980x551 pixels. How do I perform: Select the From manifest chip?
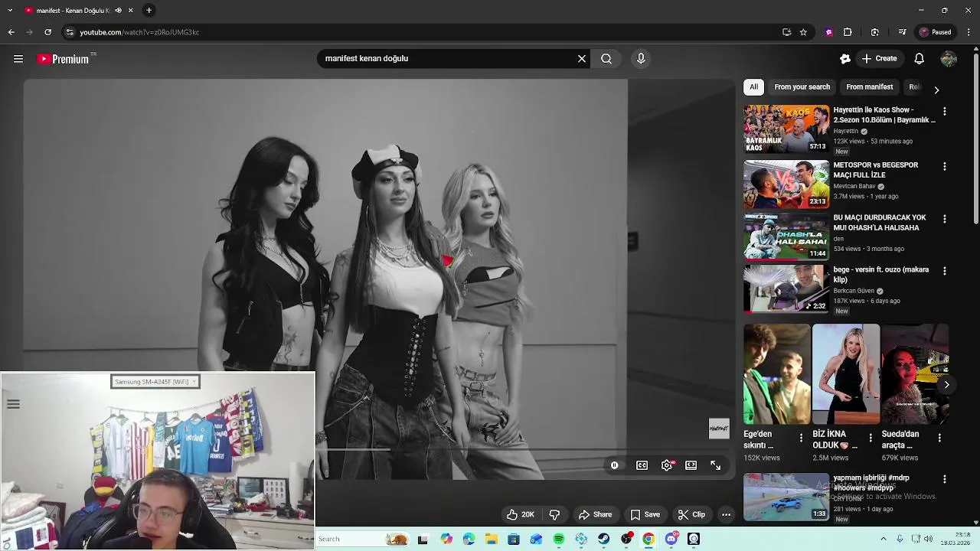870,87
